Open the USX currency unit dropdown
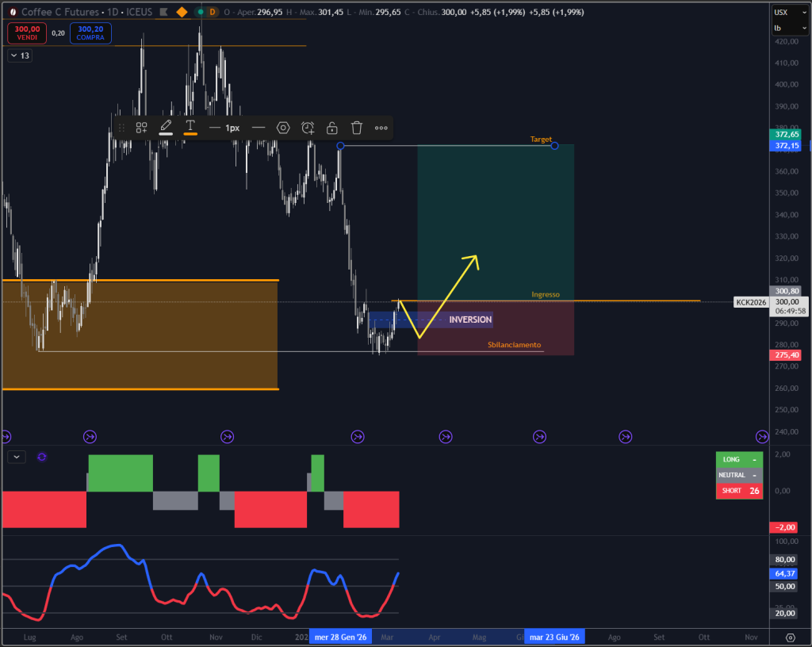 (790, 12)
